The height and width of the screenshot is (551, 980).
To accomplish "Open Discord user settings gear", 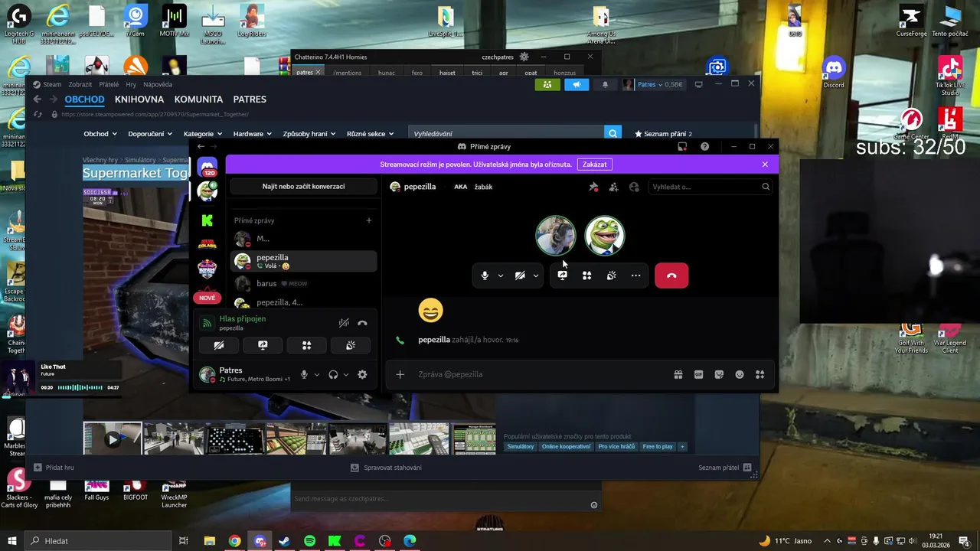I will 362,374.
